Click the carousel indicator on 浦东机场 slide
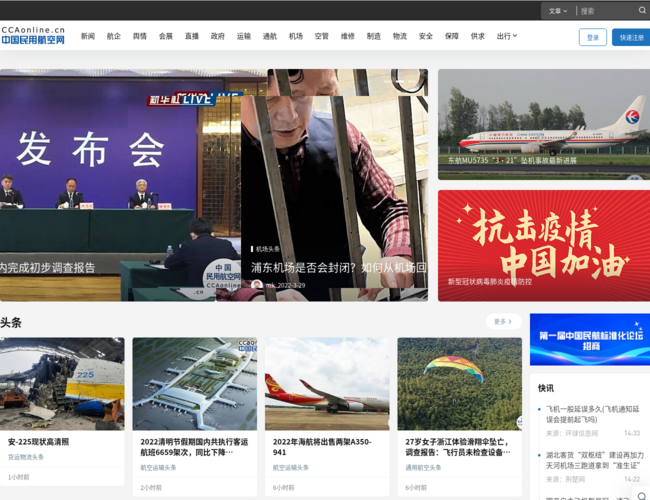 [399, 81]
